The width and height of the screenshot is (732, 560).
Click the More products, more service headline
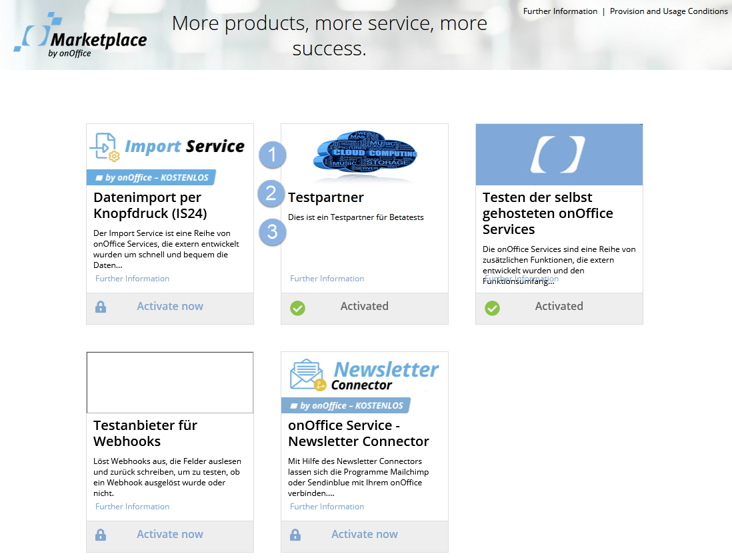click(329, 35)
